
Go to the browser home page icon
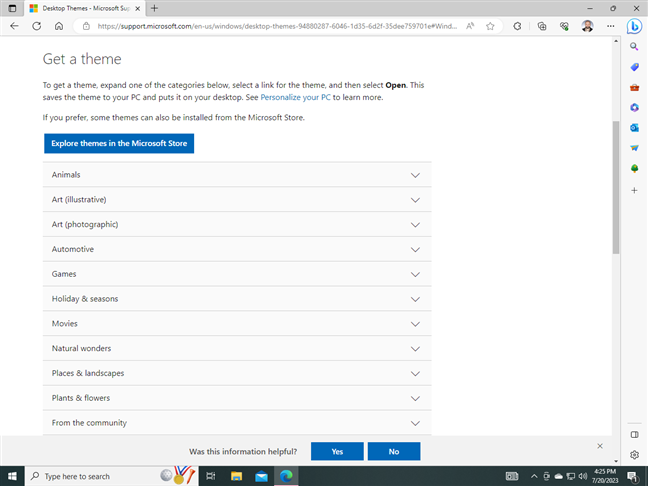click(59, 26)
